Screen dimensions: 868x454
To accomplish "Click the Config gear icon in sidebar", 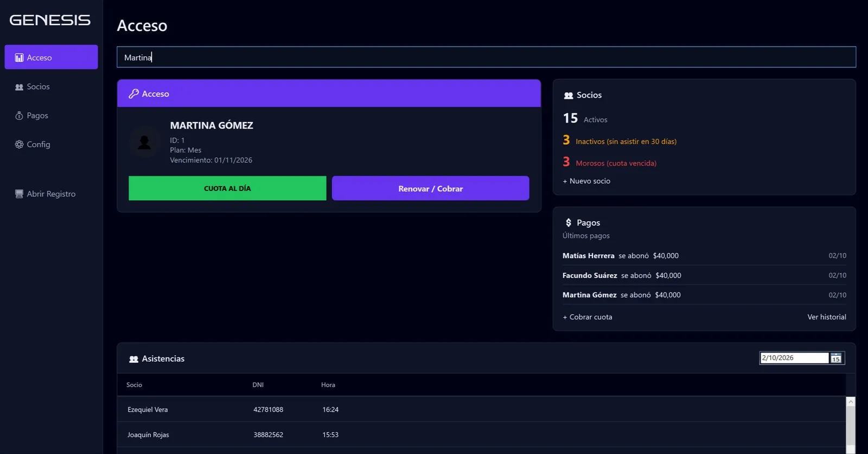I will [x=19, y=144].
